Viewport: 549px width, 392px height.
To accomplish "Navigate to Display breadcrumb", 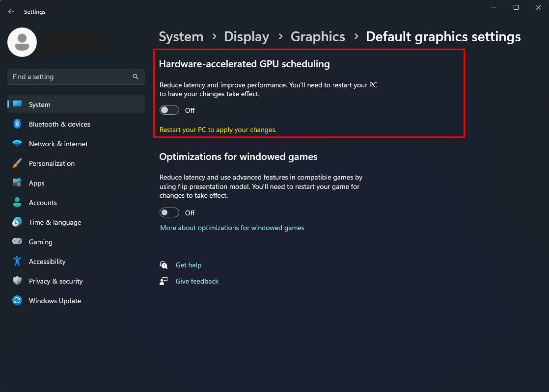I will [x=247, y=37].
